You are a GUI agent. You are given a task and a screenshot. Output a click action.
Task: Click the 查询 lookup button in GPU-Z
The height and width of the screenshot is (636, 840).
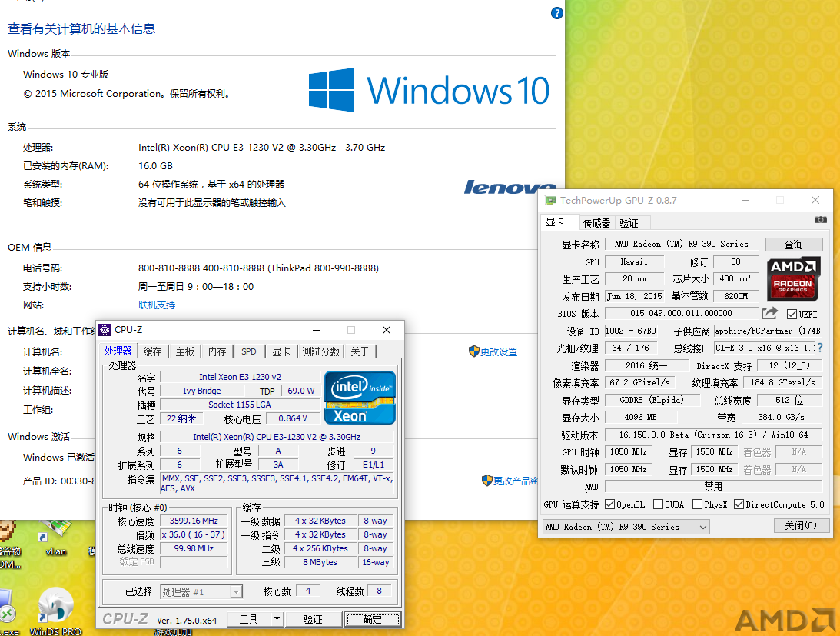pos(793,245)
